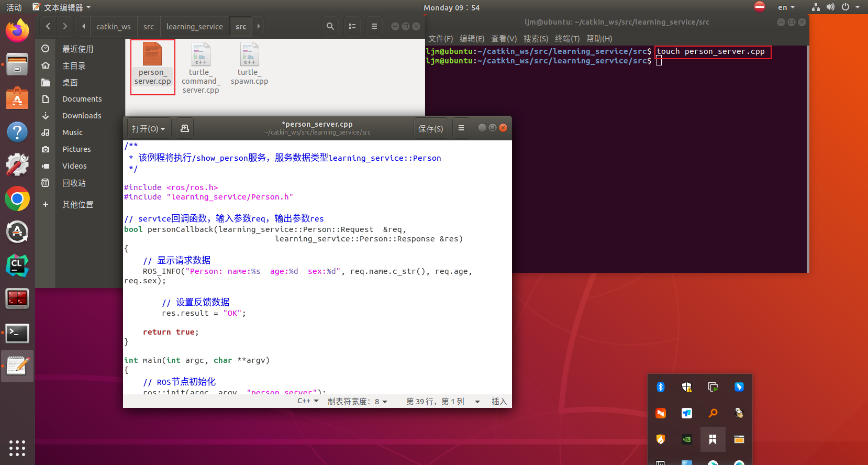This screenshot has width=868, height=465.
Task: Launch Google Chrome from the dock
Action: click(17, 199)
